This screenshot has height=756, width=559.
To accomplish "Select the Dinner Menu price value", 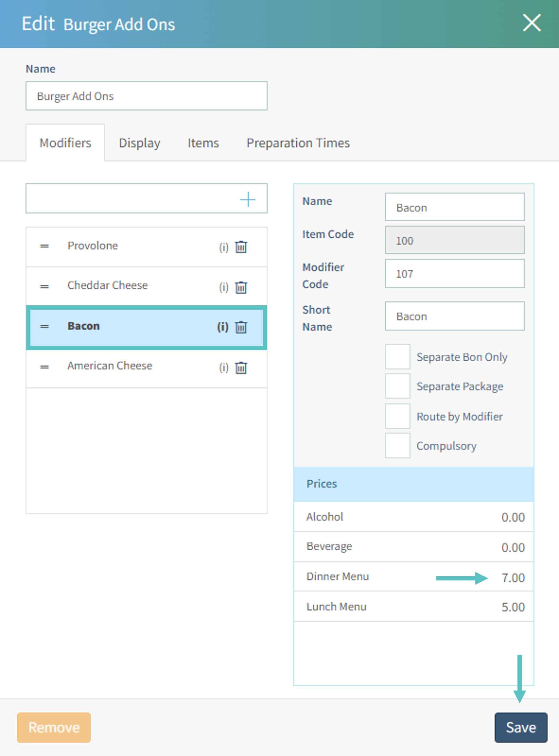I will click(513, 578).
